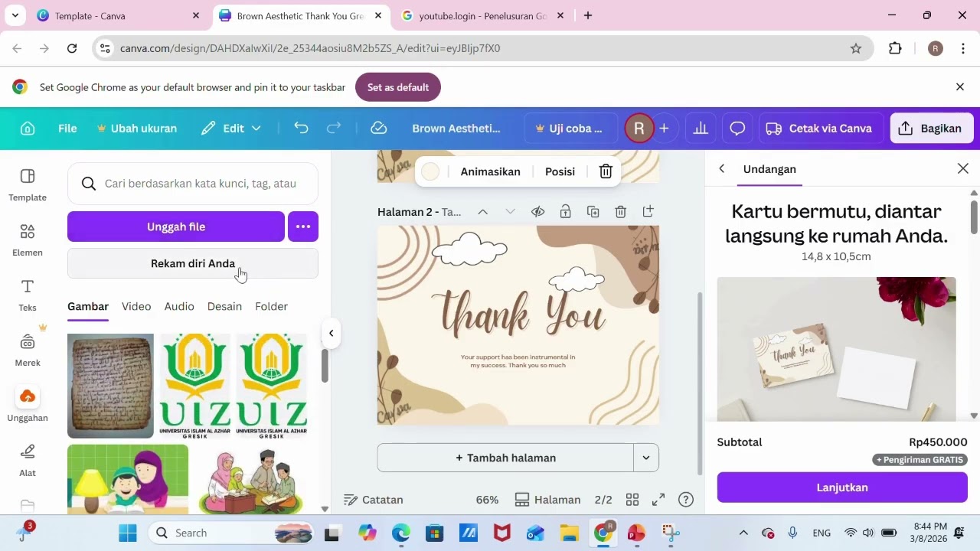Screen dimensions: 980x551
Task: Open grid view of pages
Action: [632, 500]
